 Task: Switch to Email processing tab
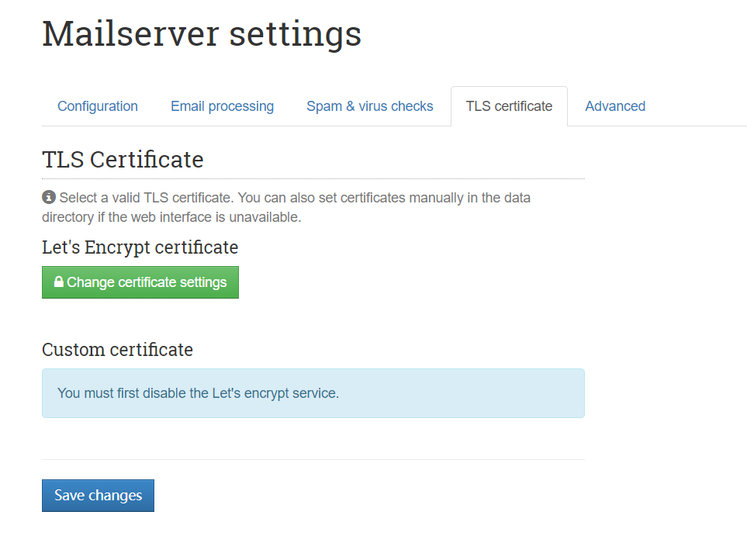pyautogui.click(x=222, y=106)
